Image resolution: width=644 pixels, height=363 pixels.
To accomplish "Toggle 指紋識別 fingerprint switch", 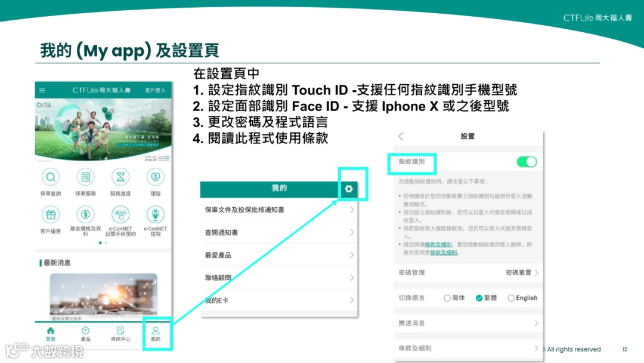I will [x=527, y=162].
